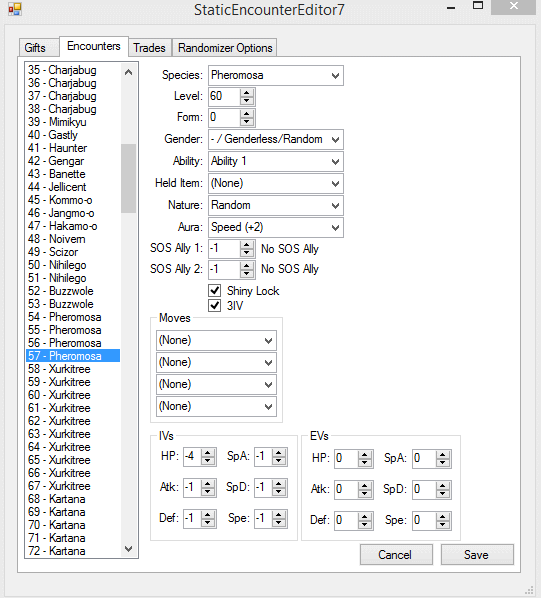Increase the SpA EV with up arrow

click(x=443, y=455)
